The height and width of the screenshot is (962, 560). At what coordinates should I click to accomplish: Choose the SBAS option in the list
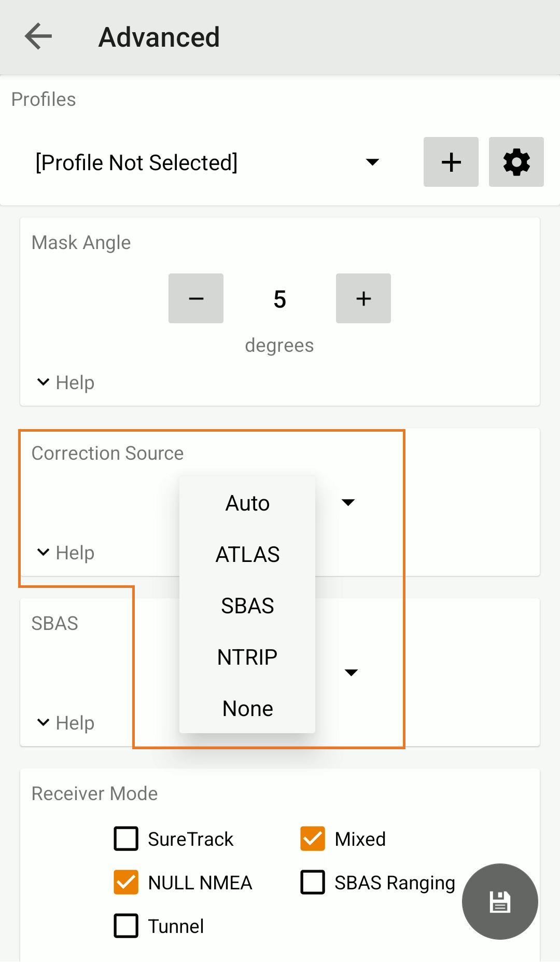(247, 606)
